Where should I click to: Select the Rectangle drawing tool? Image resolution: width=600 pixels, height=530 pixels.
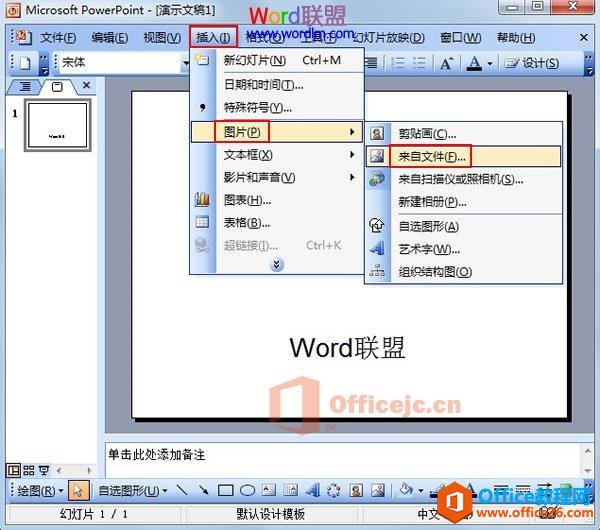tap(225, 490)
